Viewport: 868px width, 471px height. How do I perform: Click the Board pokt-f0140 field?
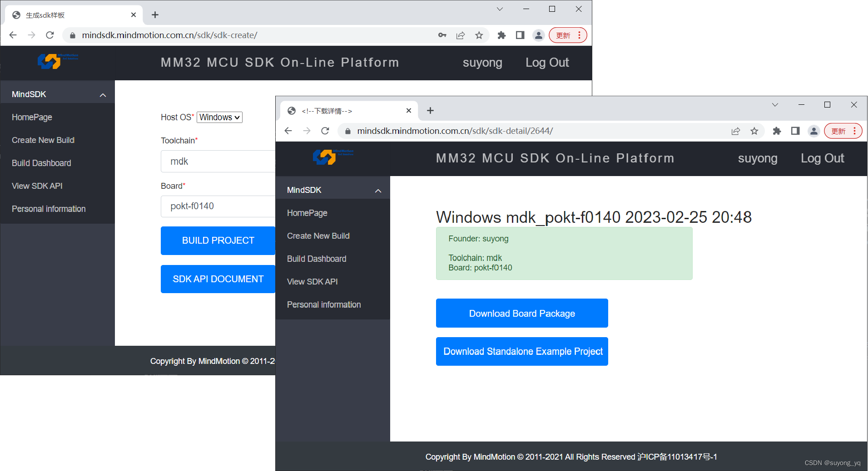[218, 206]
